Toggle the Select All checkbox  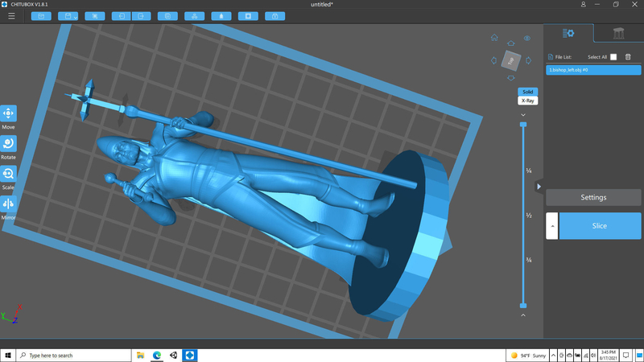(x=613, y=57)
